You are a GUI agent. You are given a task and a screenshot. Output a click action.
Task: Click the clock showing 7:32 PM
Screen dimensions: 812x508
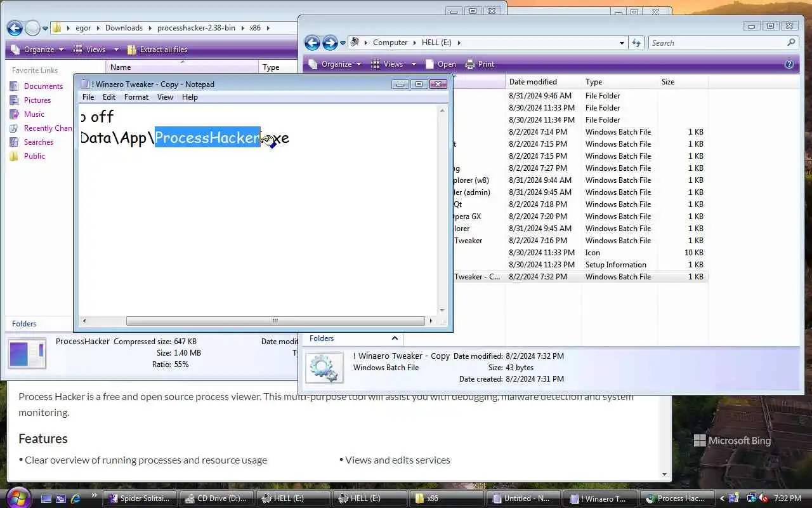coord(787,498)
